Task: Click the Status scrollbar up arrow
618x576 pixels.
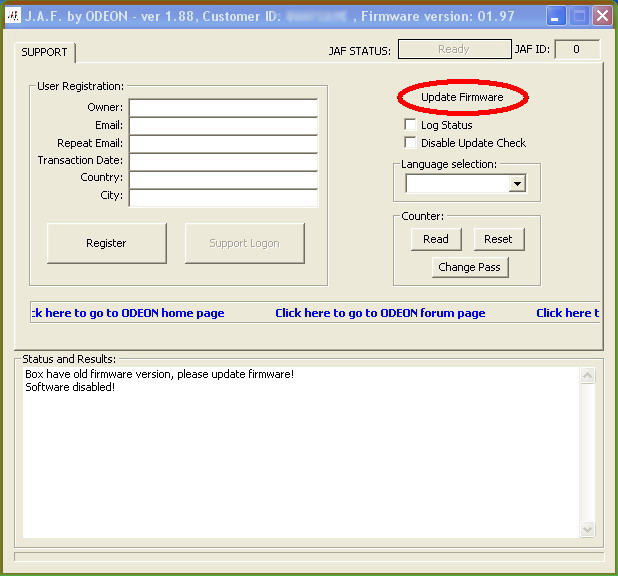Action: click(587, 375)
